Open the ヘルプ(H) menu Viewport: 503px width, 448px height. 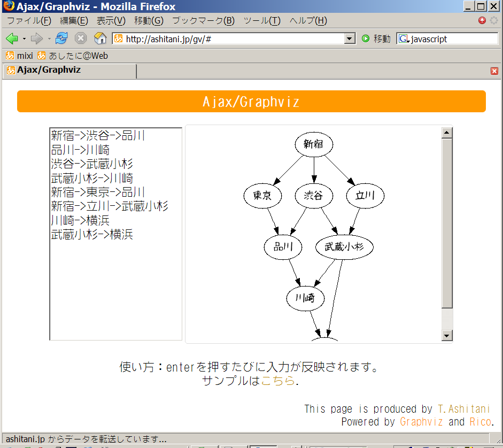pyautogui.click(x=308, y=21)
